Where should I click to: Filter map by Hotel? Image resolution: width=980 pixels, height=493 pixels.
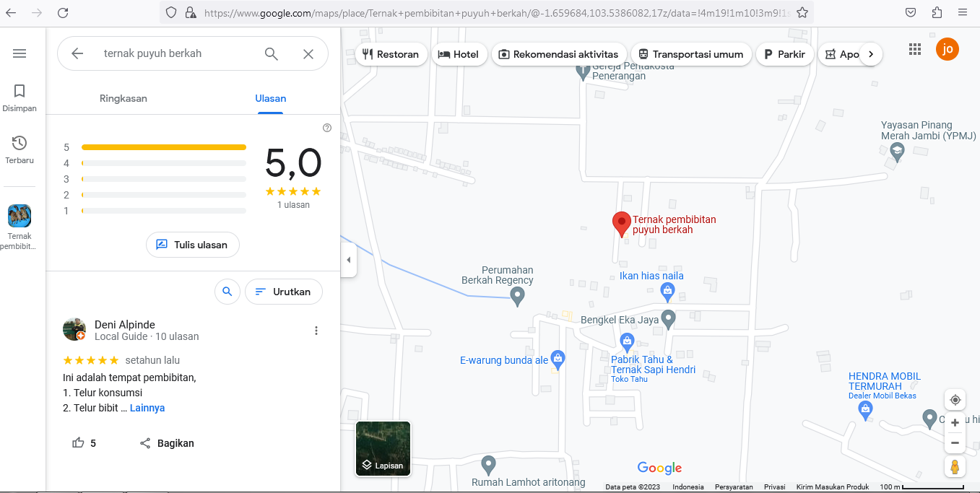459,54
